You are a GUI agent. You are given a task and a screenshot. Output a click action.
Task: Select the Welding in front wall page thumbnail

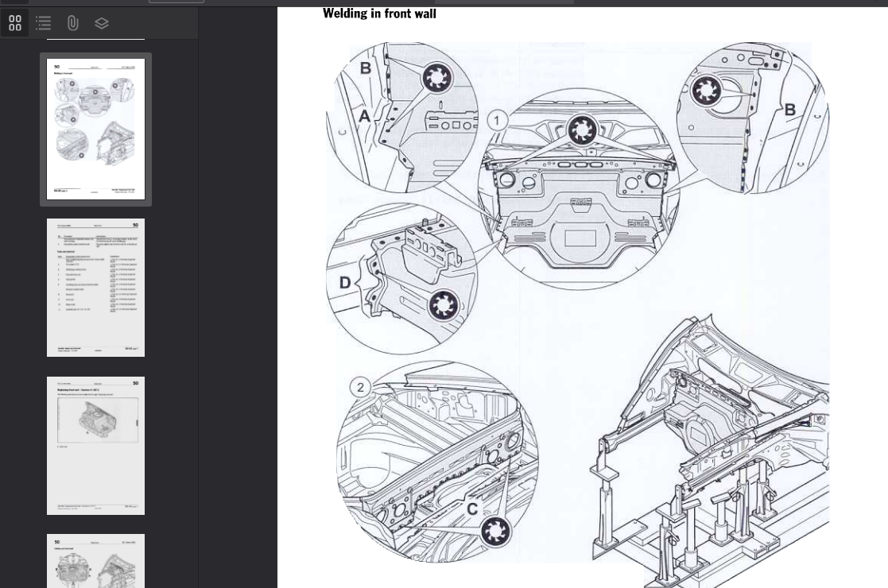click(x=95, y=129)
